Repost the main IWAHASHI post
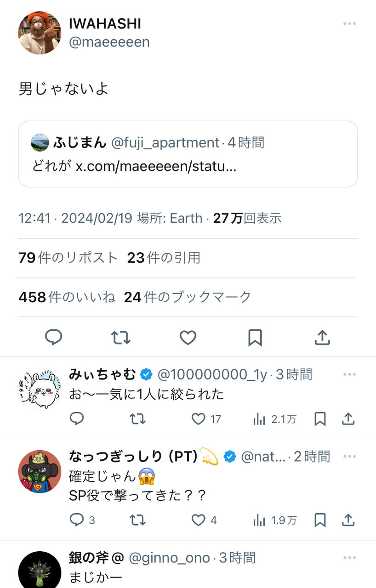This screenshot has height=588, width=376. (121, 338)
